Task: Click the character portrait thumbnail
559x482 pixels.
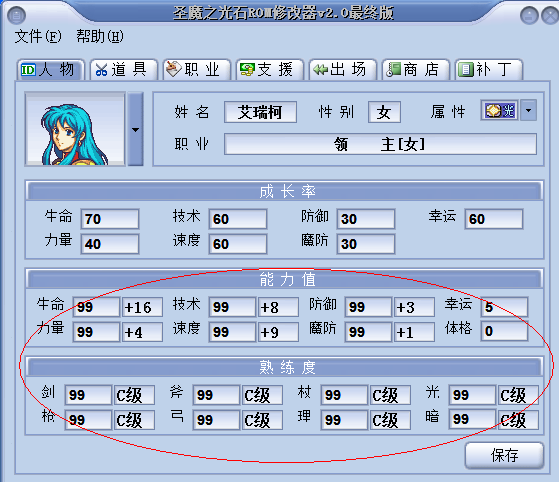Action: pos(75,129)
